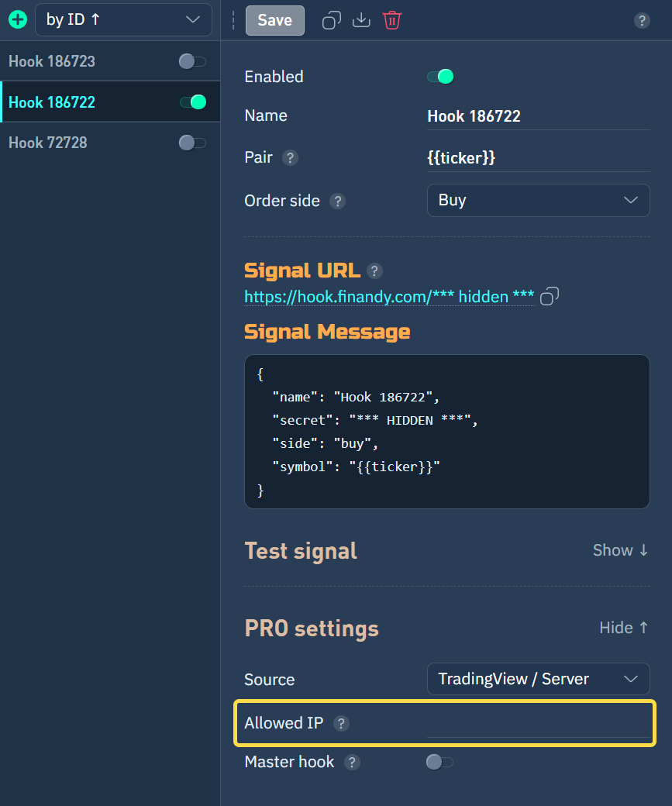Select Hook 72728 in the list
Screen dimensions: 672x806
click(48, 143)
